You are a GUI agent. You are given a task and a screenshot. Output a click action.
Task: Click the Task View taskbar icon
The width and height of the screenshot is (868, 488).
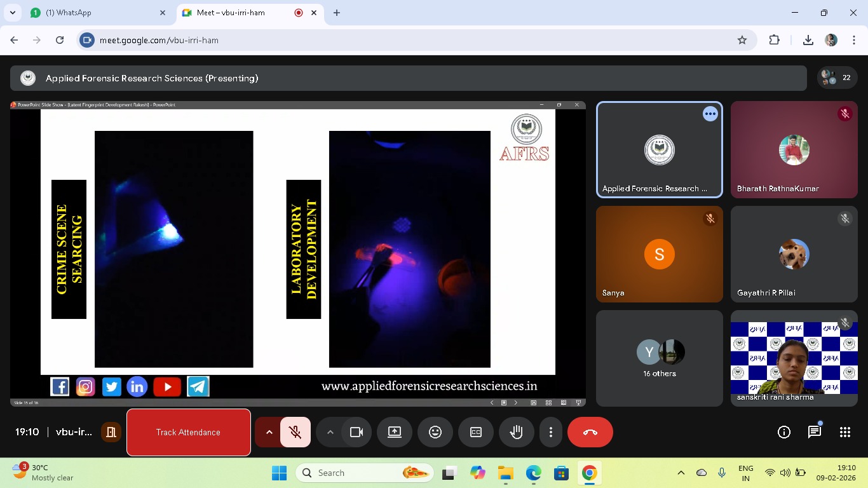(x=449, y=473)
